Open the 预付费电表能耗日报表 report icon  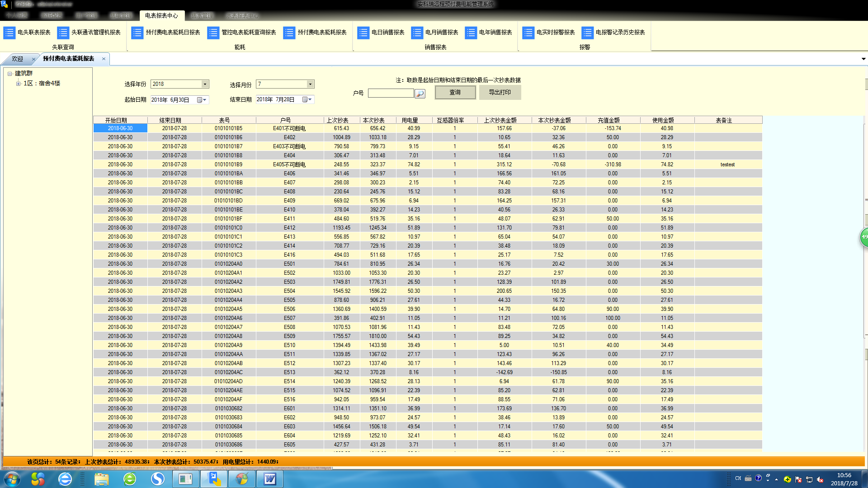click(x=137, y=33)
